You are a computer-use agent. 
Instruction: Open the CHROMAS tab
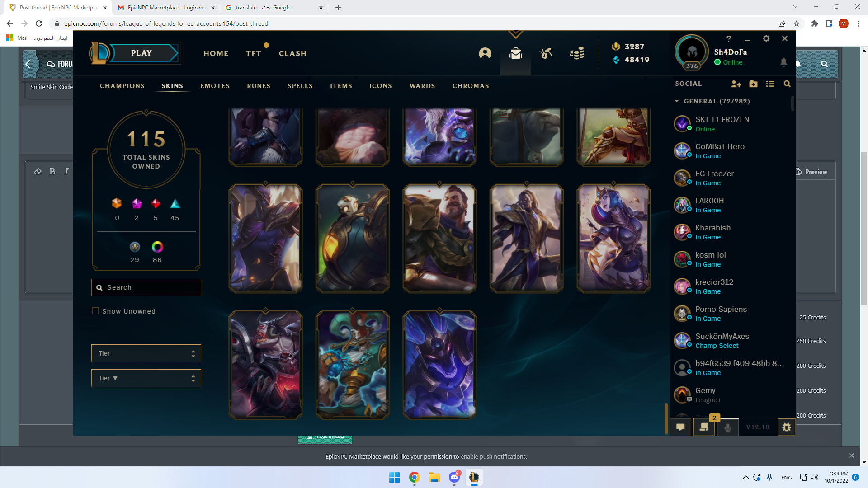471,86
